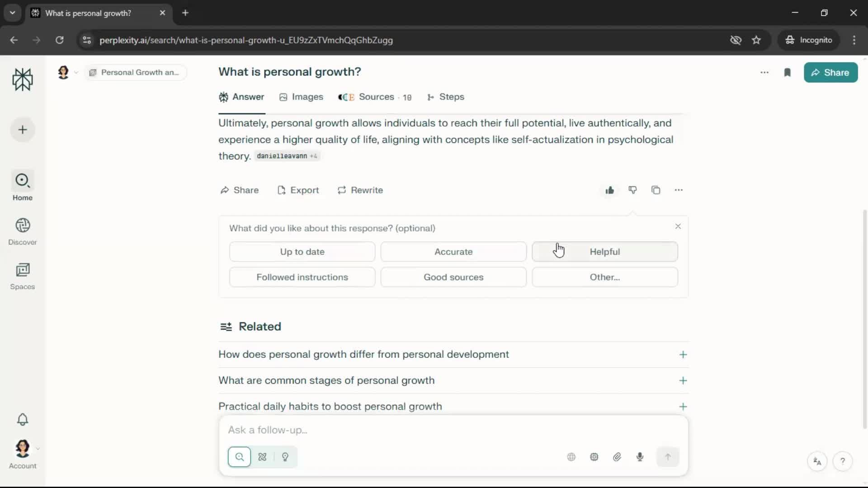This screenshot has width=868, height=488.
Task: Click the microphone dictation icon
Action: (x=640, y=457)
